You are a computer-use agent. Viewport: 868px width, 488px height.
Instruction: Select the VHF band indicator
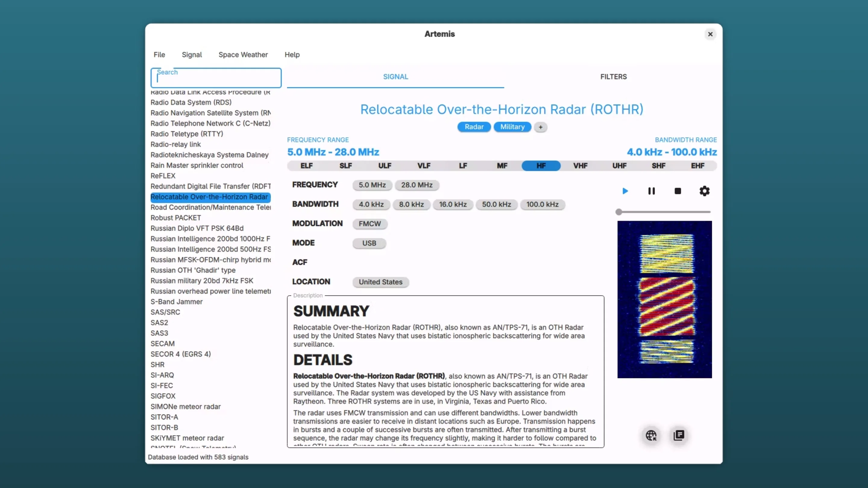click(x=580, y=166)
